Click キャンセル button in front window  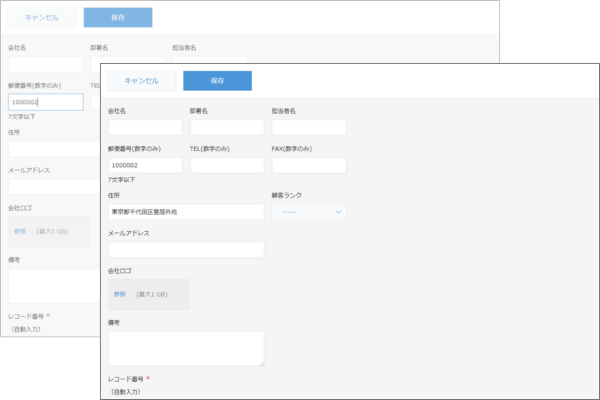pyautogui.click(x=142, y=81)
